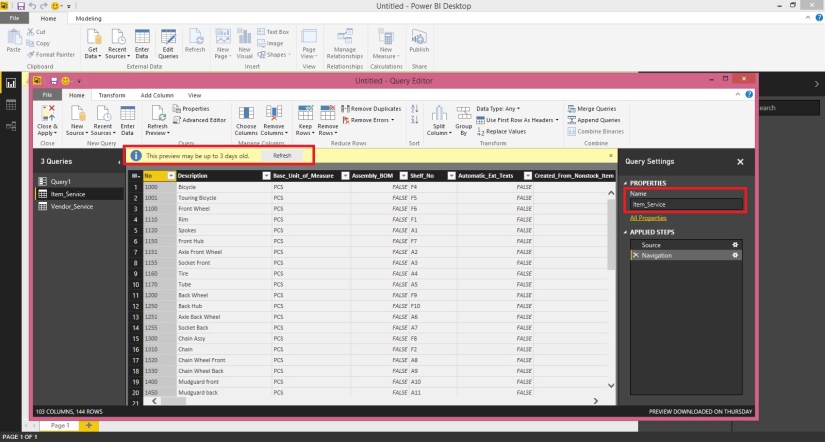Open the Data Type: Any dropdown
This screenshot has height=442, width=825.
(498, 109)
